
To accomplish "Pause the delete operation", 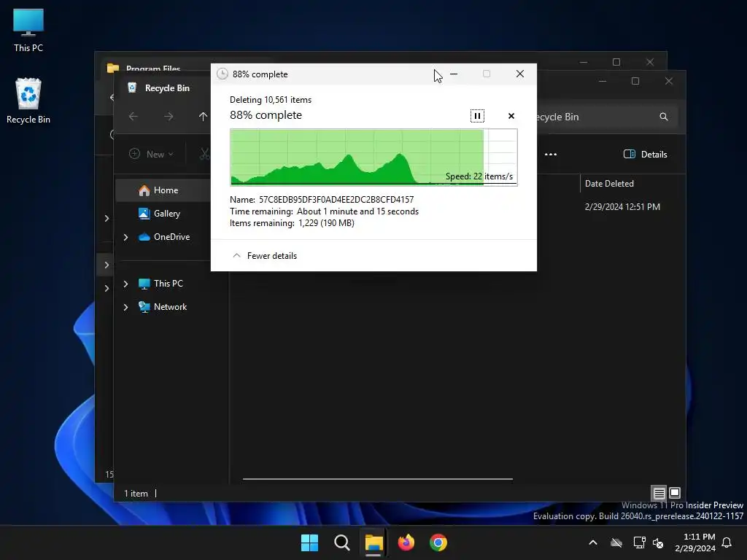I will pyautogui.click(x=477, y=116).
